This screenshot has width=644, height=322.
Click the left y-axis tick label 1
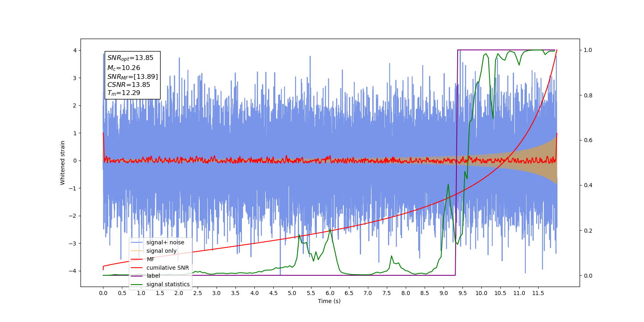pos(75,133)
